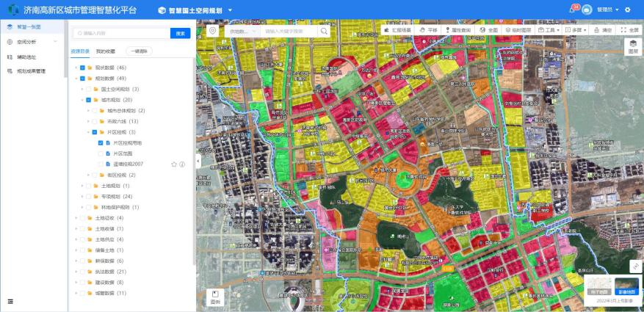Open 汇报场景 tool in map toolbar
Screen dimensions: 644x312
click(399, 30)
